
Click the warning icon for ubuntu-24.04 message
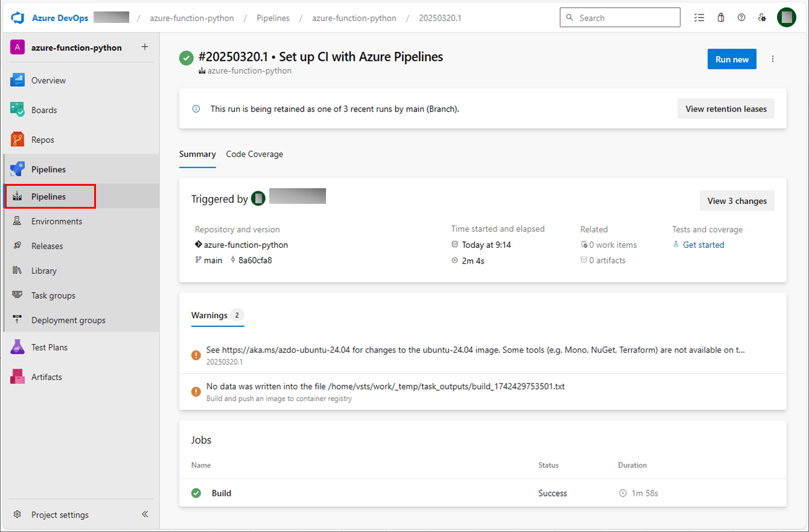click(x=196, y=355)
